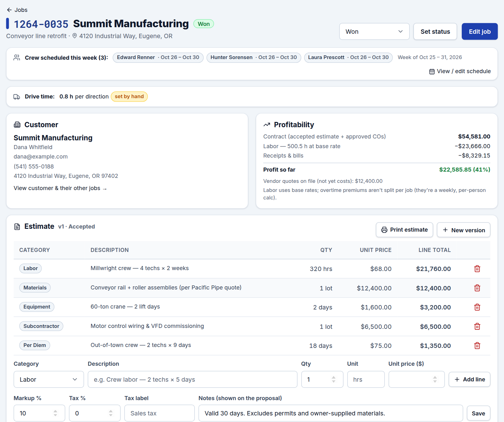Screen dimensions: 504x422
Task: Focus the Tax label field
Action: [x=160, y=413]
